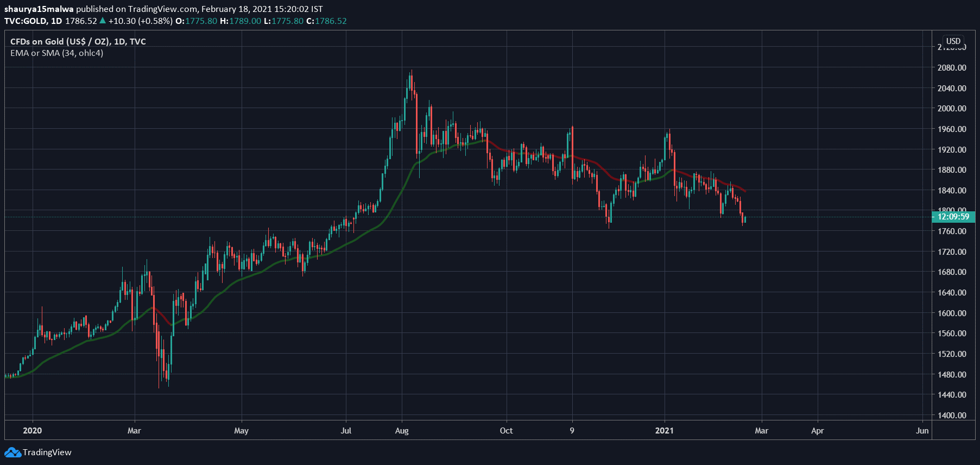Screen dimensions: 980x465
Task: Click the 'CFDs on Gold (US$ / OZ), 1D, TVC' title
Action: [78, 41]
